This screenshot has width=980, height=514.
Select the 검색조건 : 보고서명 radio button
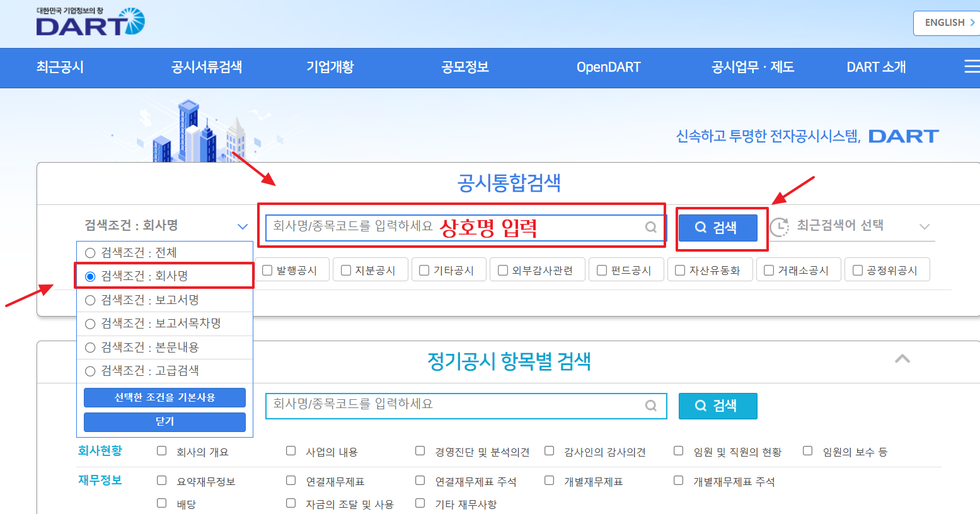pyautogui.click(x=89, y=300)
